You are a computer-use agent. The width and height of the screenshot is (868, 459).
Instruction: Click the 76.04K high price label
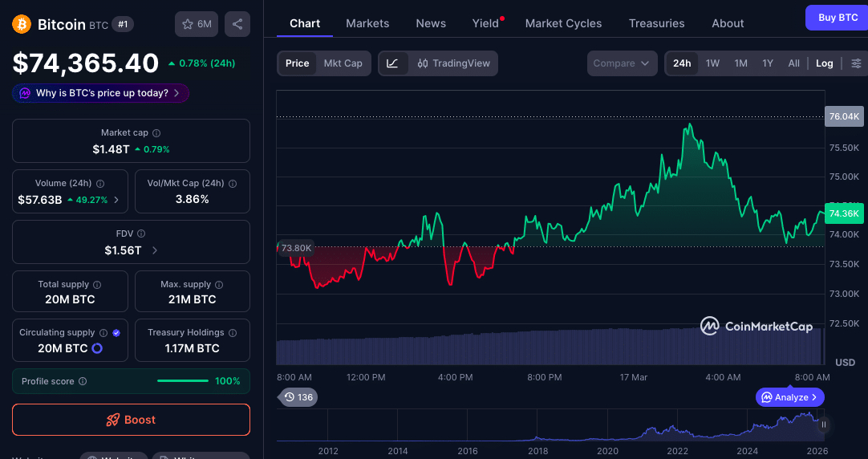coord(844,116)
